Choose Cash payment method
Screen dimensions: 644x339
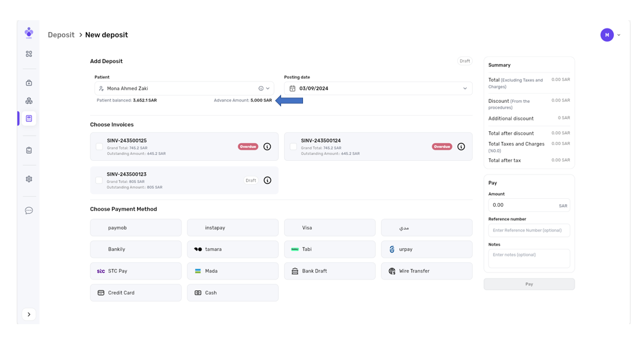232,293
